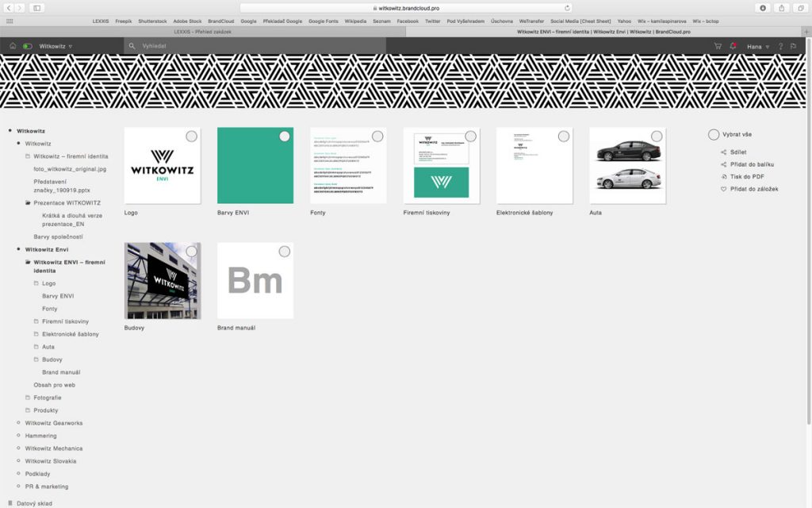Image resolution: width=812 pixels, height=508 pixels.
Task: Open the Google Fonts bookmark
Action: (324, 21)
